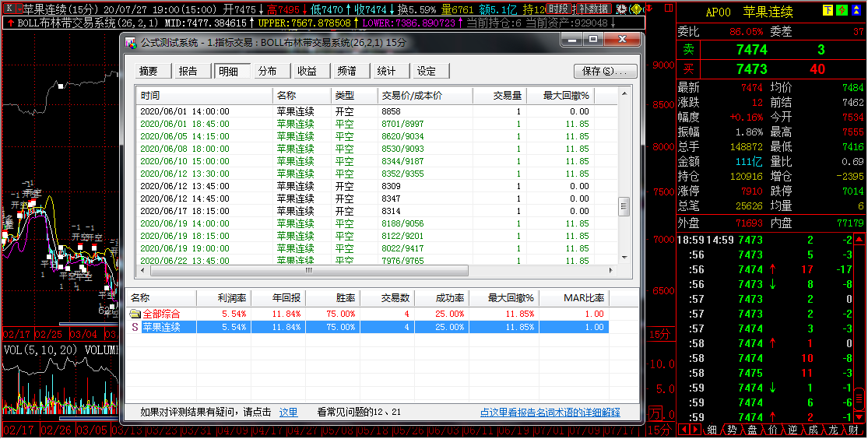Screen dimensions: 868x439
Task: Click the gear settings icon on chart toolbar
Action: (620, 9)
